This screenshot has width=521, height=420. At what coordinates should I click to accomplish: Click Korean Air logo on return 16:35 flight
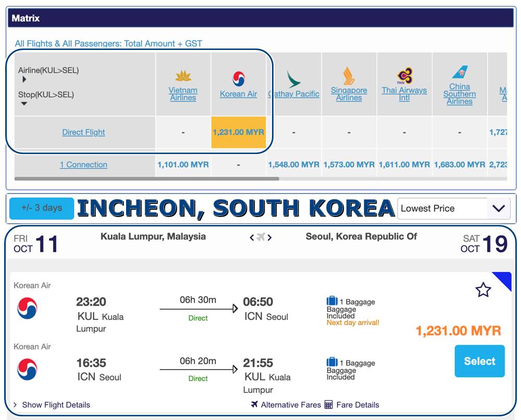point(27,369)
